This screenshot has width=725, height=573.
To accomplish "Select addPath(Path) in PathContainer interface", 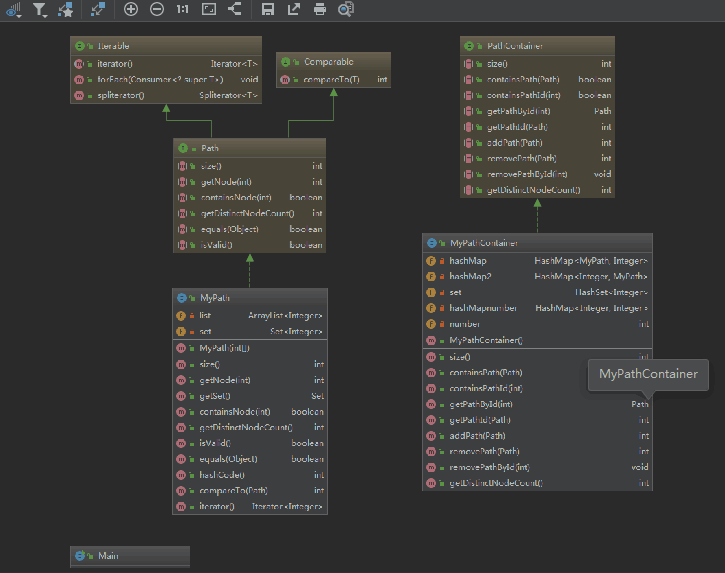I will pos(537,142).
